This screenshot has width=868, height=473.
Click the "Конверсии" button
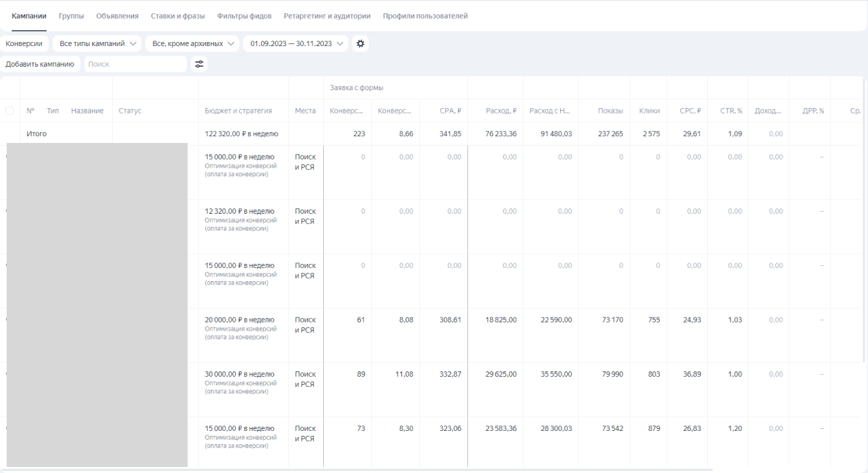[x=24, y=43]
